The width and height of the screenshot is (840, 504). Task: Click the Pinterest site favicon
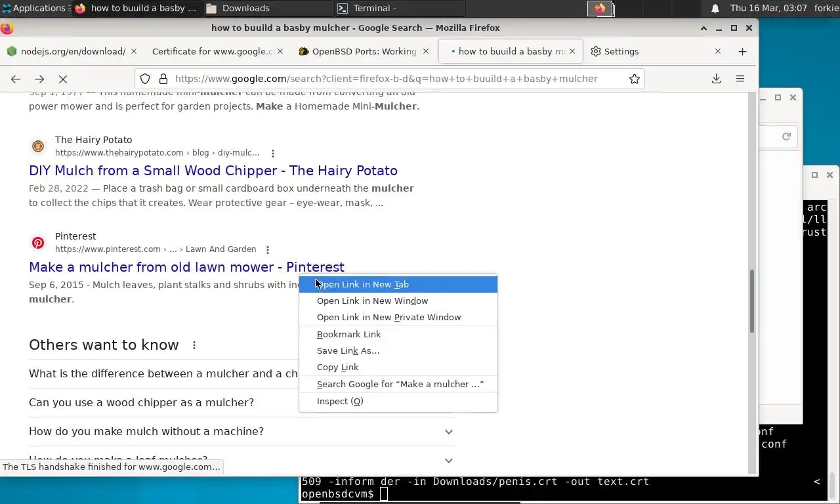38,243
